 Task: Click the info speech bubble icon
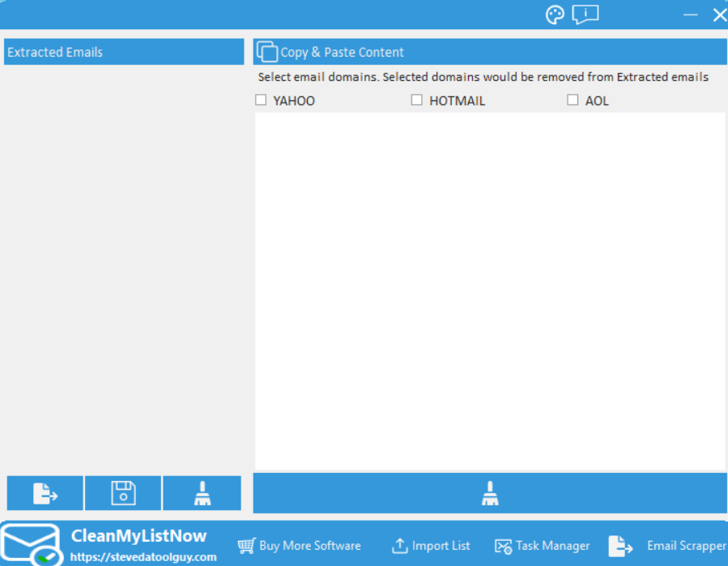click(x=585, y=15)
